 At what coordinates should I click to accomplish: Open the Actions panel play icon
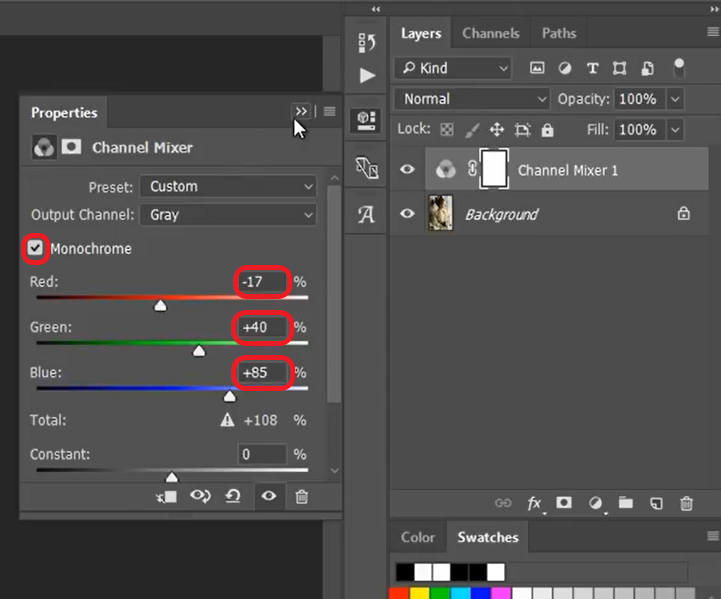pos(367,75)
